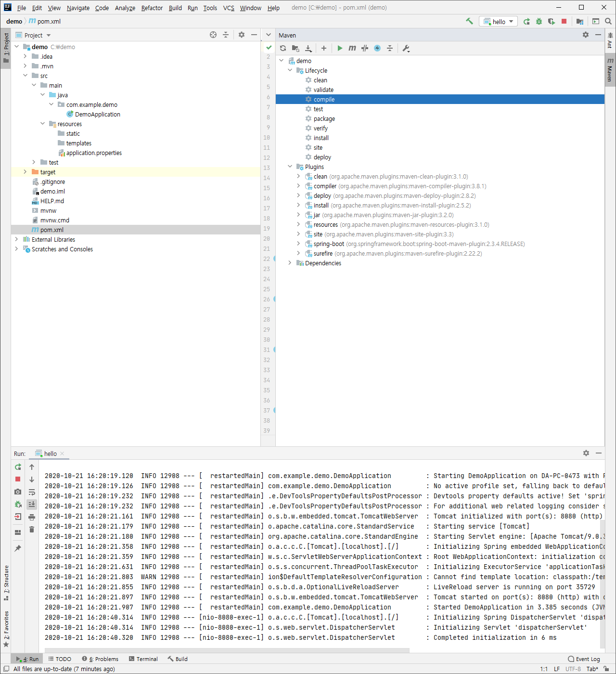Pin the Run tab
Screen dimensions: 616x674
pos(18,548)
